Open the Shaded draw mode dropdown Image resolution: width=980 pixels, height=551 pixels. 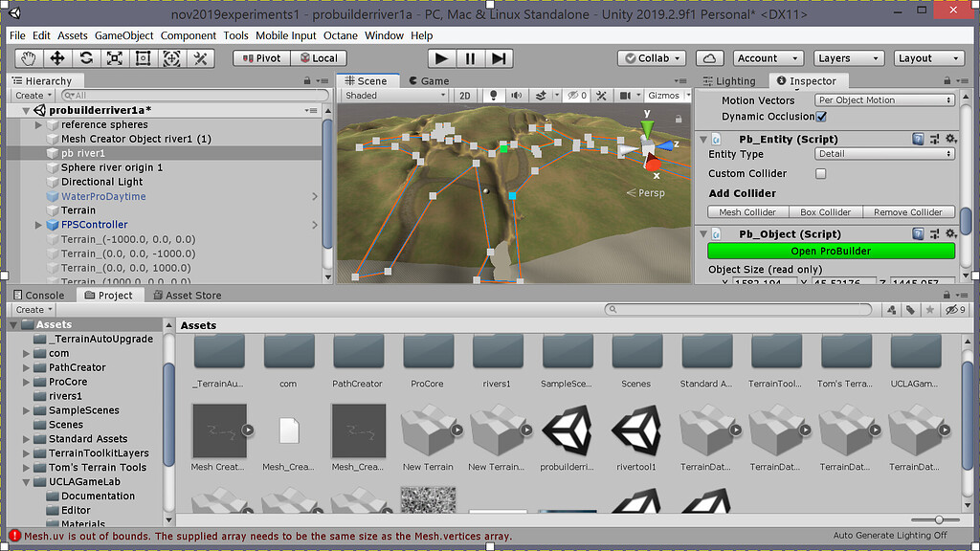coord(392,95)
